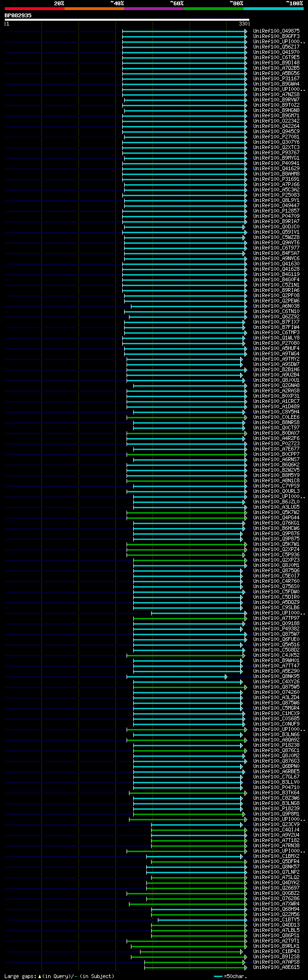Select the UniRef100_A1D489 label

tap(276, 406)
